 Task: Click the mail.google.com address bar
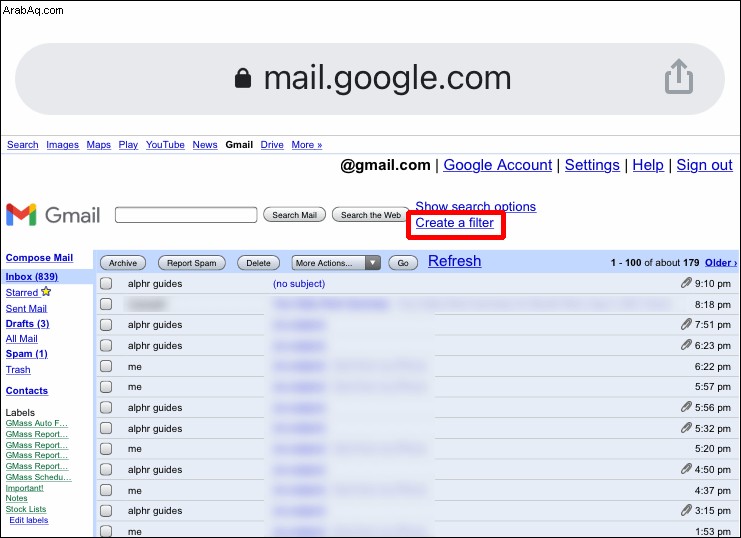pyautogui.click(x=370, y=79)
